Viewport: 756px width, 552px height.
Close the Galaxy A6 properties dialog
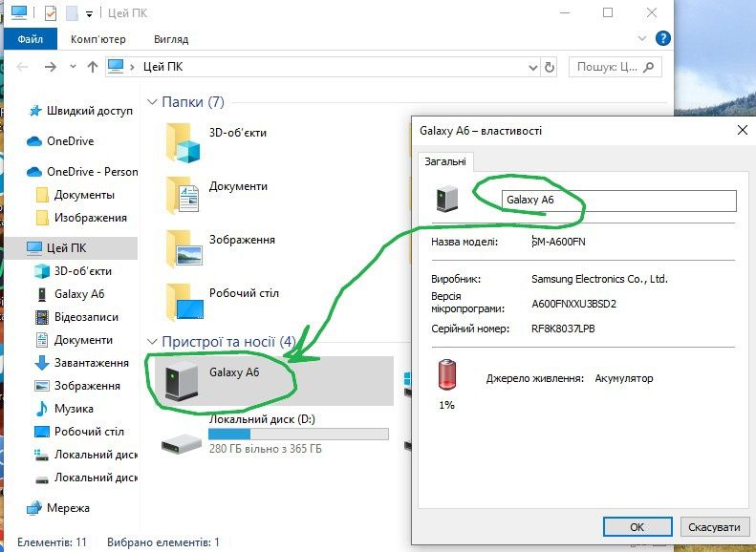pyautogui.click(x=743, y=130)
